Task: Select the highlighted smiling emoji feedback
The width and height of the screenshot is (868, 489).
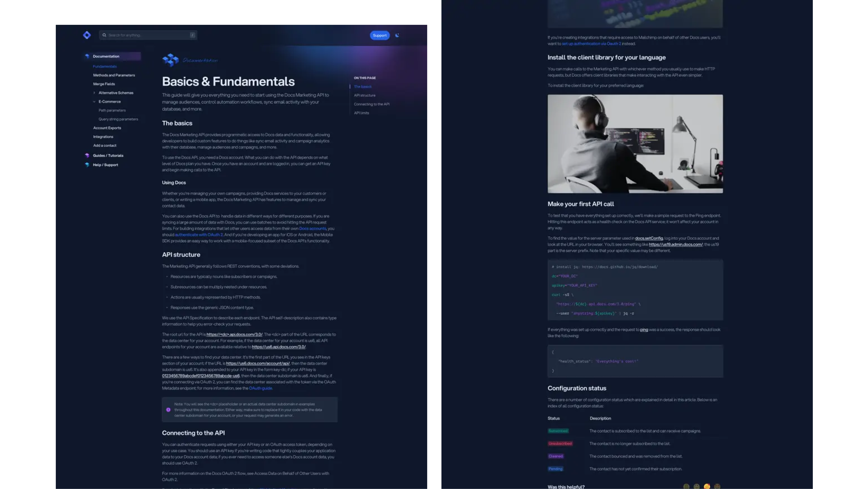Action: pyautogui.click(x=707, y=486)
